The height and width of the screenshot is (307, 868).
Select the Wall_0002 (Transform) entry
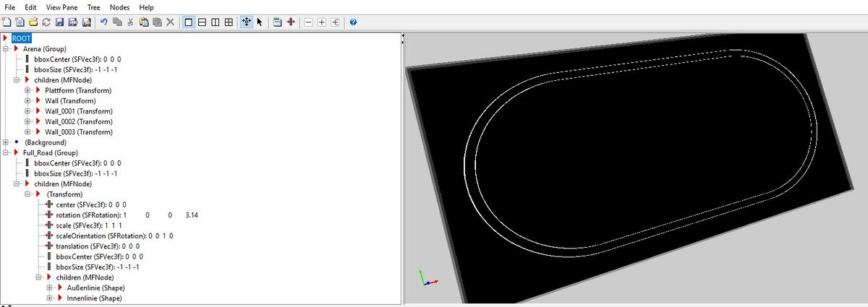point(78,121)
